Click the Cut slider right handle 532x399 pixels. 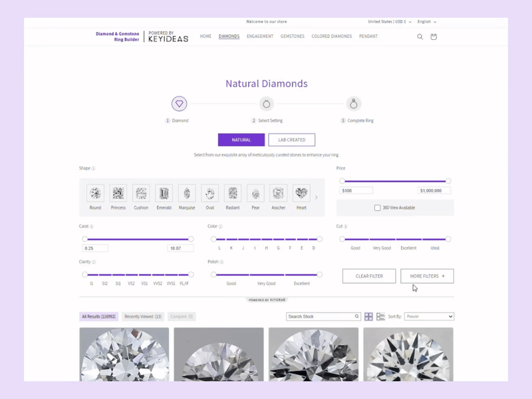pyautogui.click(x=448, y=239)
